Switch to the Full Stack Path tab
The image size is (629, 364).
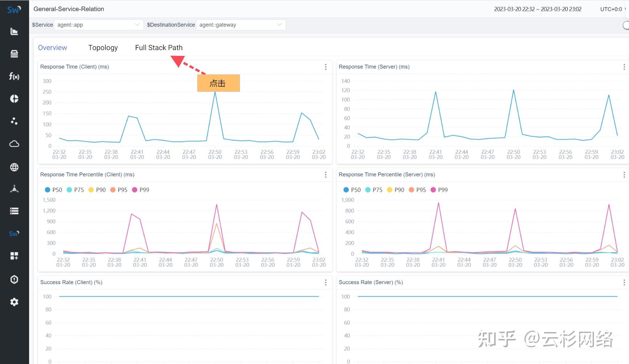point(159,48)
